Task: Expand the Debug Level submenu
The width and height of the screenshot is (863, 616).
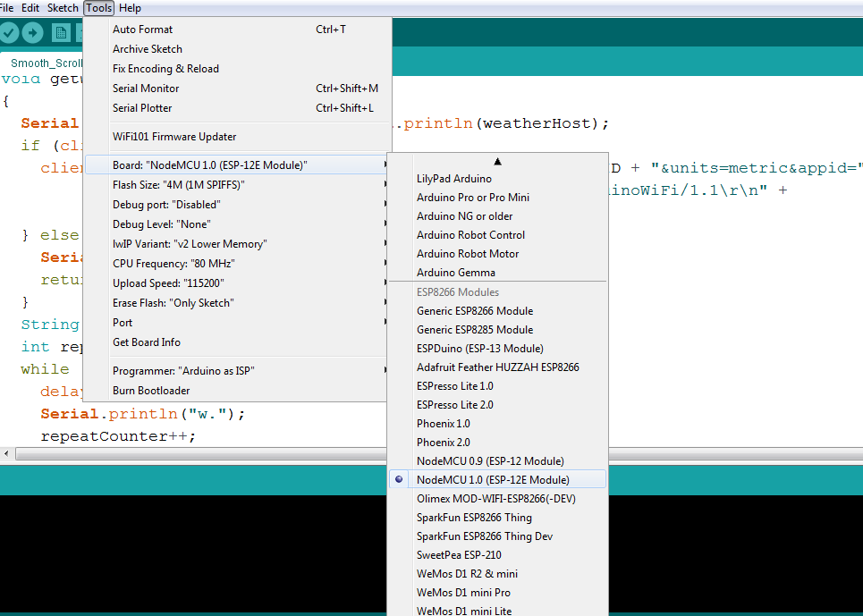Action: (x=237, y=224)
